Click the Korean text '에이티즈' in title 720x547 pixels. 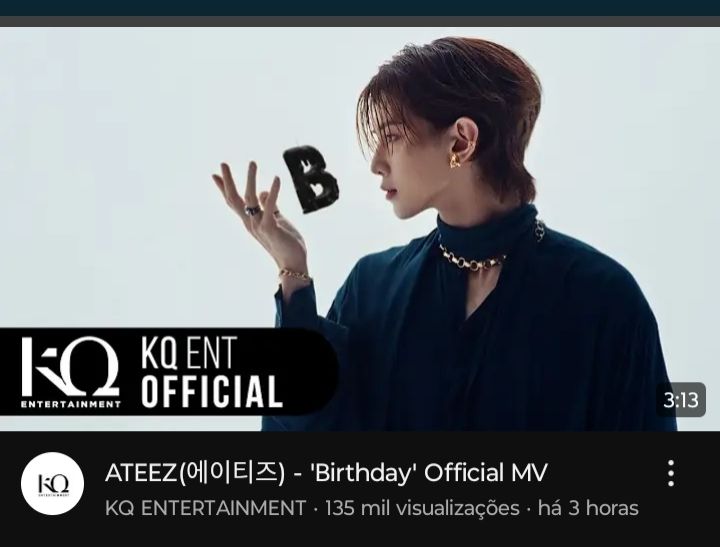pyautogui.click(x=231, y=473)
